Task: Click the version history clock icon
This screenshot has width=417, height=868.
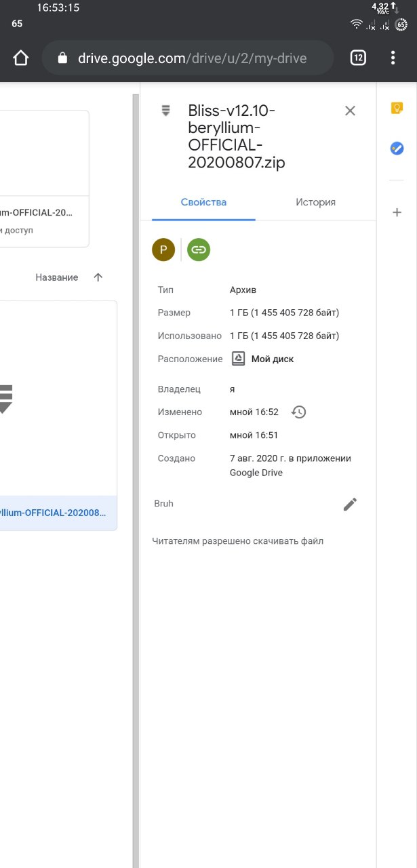Action: [298, 412]
